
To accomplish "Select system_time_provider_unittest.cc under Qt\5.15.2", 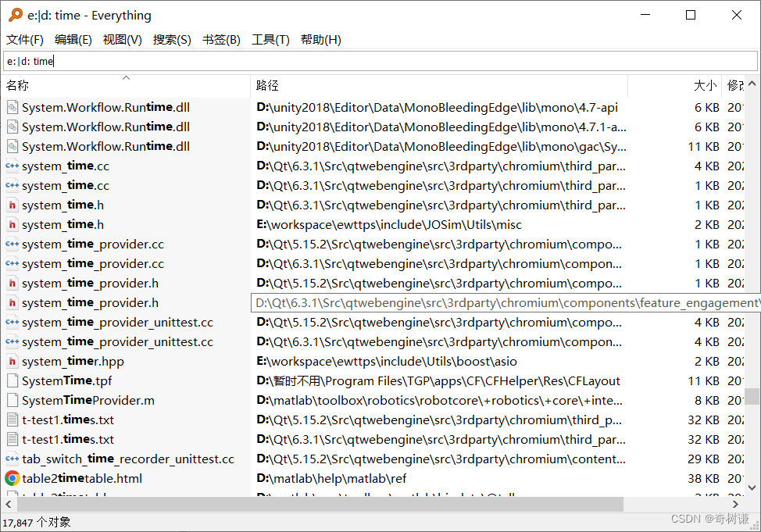I will pyautogui.click(x=117, y=323).
